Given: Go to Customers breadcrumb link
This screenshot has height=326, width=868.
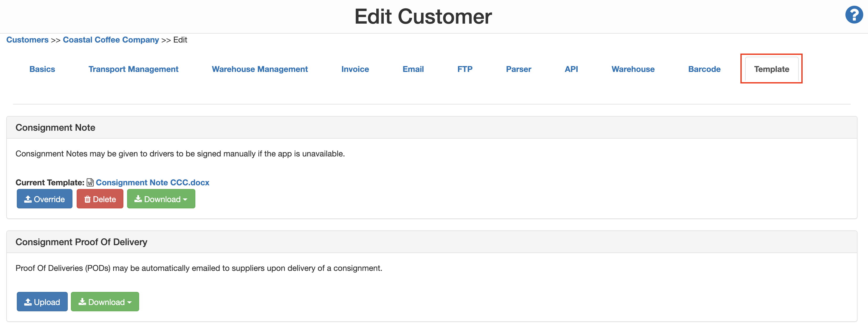Looking at the screenshot, I should (27, 40).
